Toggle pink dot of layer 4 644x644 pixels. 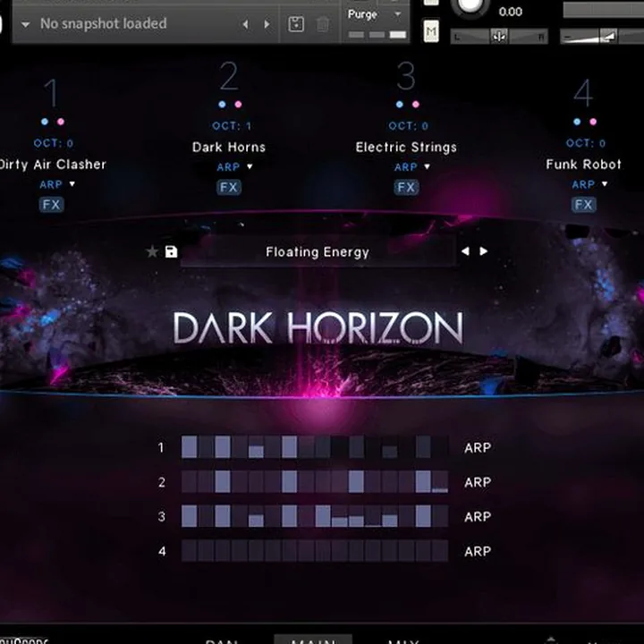coord(593,122)
